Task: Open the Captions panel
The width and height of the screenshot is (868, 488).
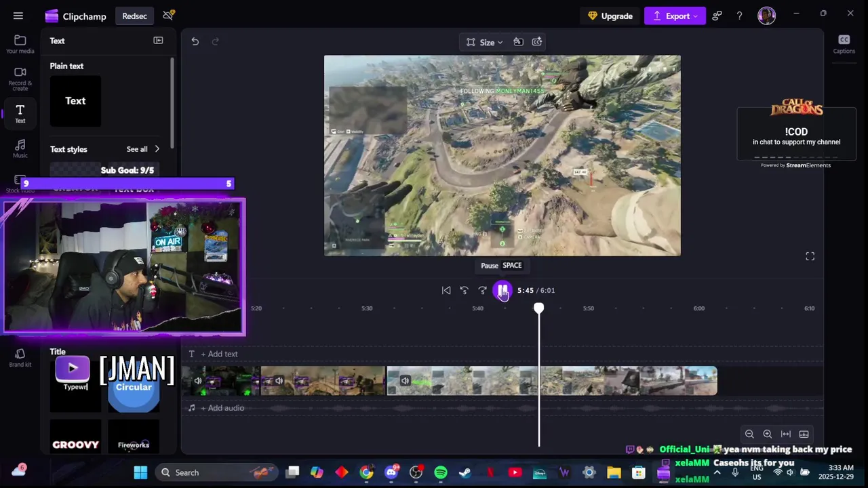Action: point(844,44)
